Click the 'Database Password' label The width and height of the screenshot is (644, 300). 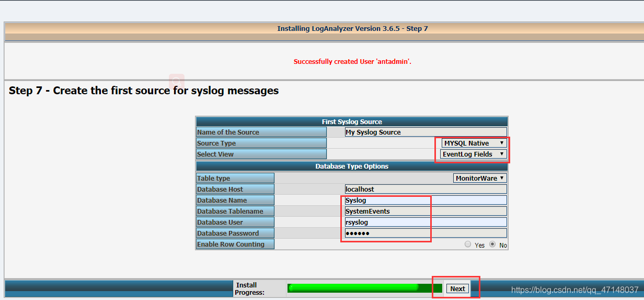click(x=228, y=233)
